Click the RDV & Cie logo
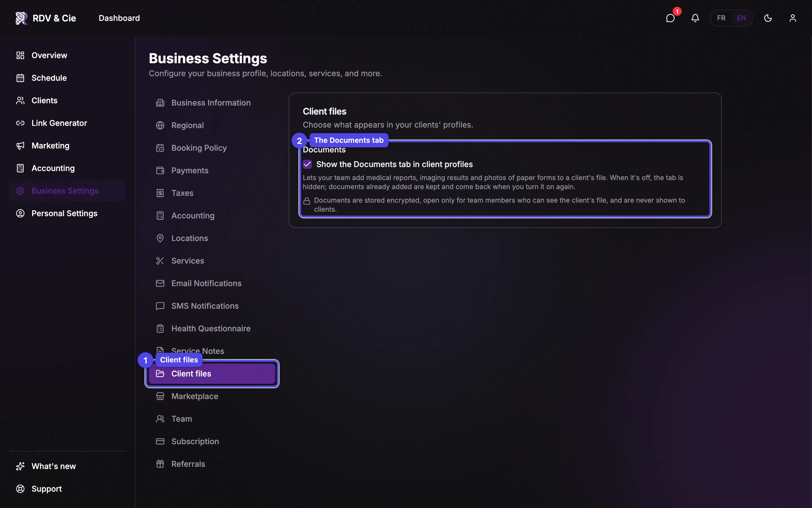The image size is (812, 508). pos(46,18)
